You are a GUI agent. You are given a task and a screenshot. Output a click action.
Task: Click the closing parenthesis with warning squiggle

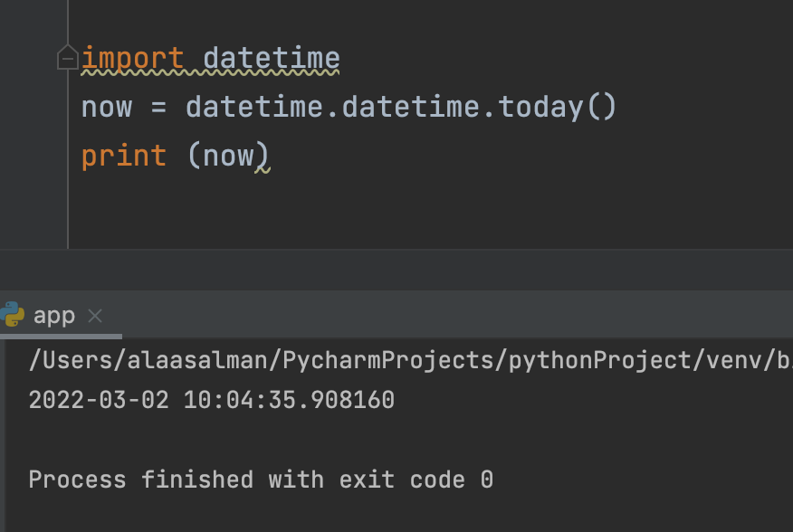click(263, 156)
